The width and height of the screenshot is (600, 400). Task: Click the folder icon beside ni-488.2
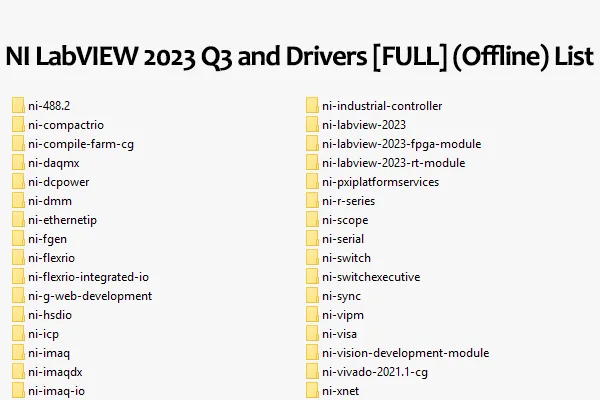pos(18,105)
